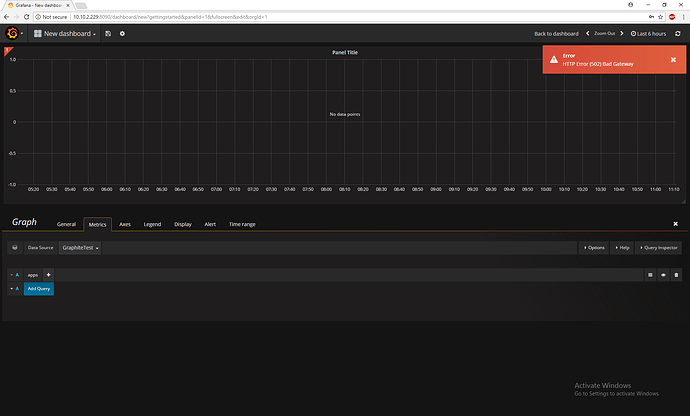690x416 pixels.
Task: Shift time range forward with right arrow
Action: [621, 33]
